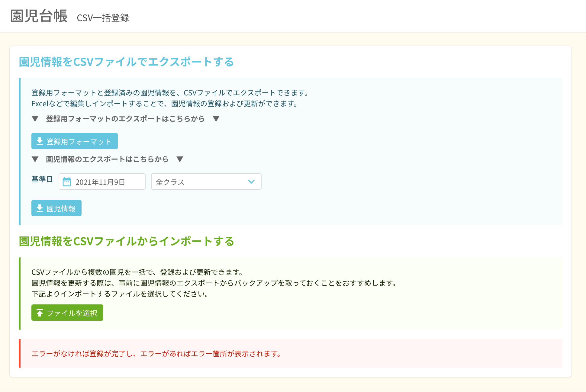586x392 pixels.
Task: Click the green ファイルを選択 upload button
Action: pyautogui.click(x=67, y=313)
